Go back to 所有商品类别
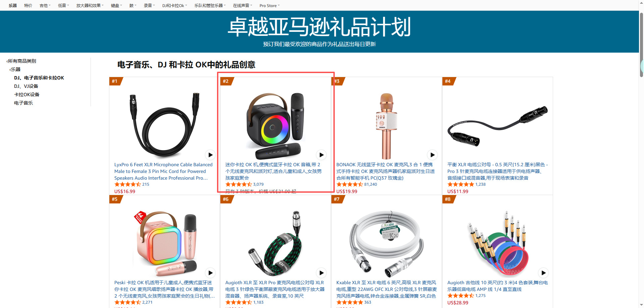This screenshot has width=644, height=308. [21, 61]
